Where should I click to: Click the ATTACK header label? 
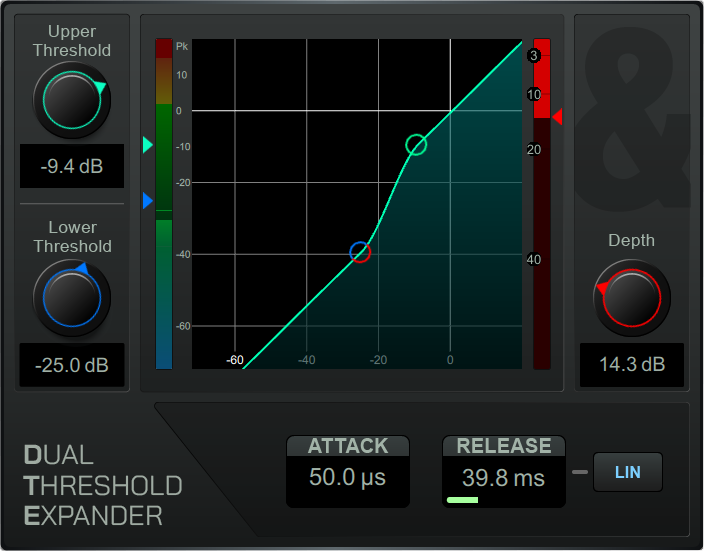(x=348, y=446)
